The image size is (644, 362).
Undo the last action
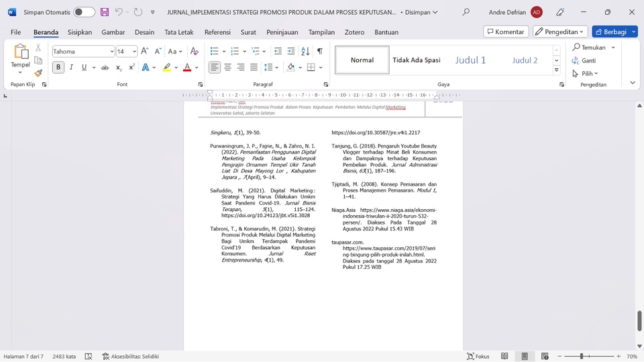coord(118,12)
